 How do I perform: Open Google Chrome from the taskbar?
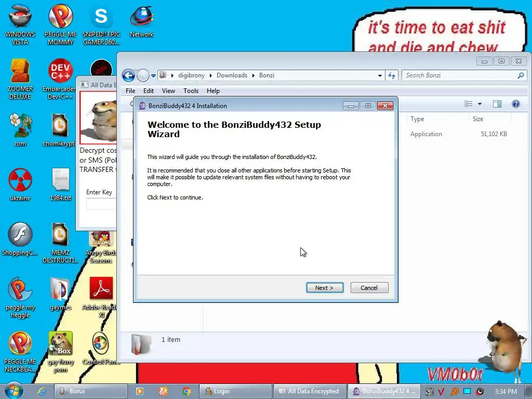187,391
